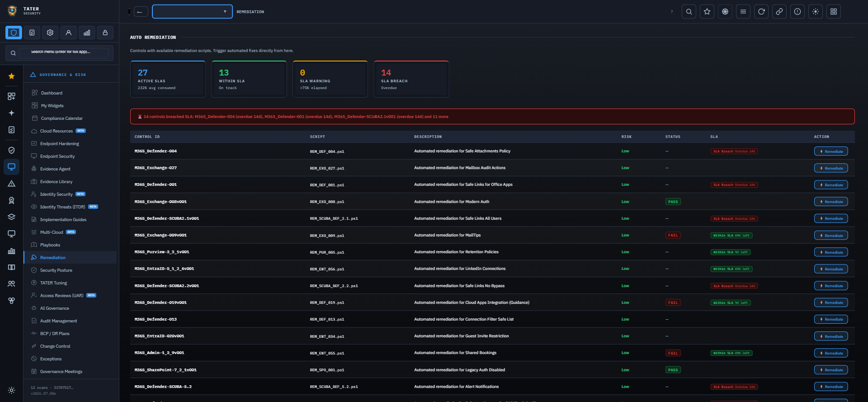Click the award ribbon icon in left rail

tap(12, 200)
